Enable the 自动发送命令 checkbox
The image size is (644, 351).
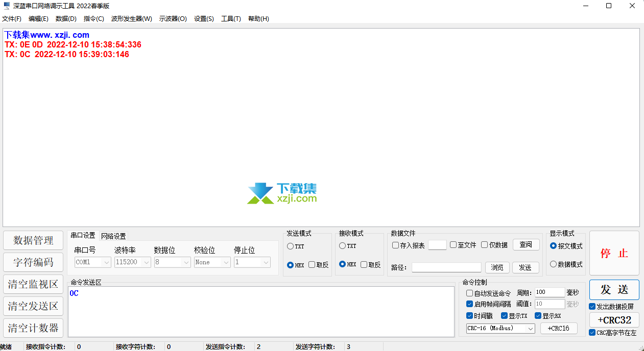488,293
